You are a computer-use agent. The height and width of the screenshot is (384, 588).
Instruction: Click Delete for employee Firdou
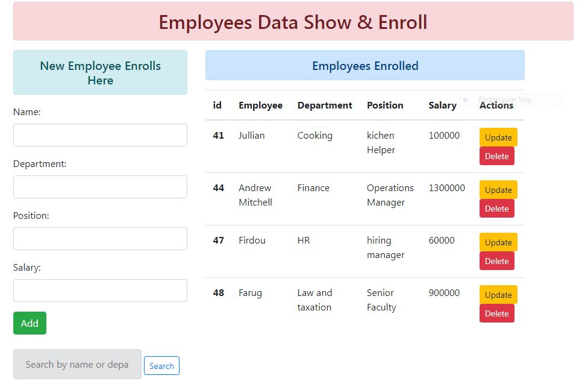point(496,260)
